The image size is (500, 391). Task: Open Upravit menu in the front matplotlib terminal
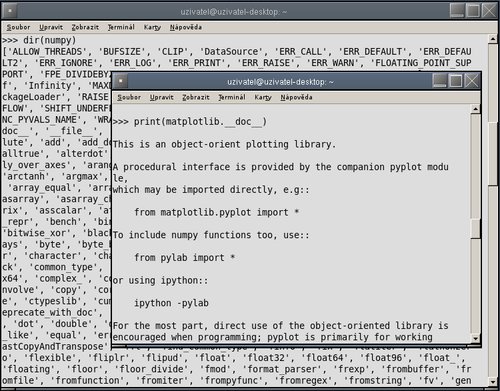pyautogui.click(x=161, y=97)
